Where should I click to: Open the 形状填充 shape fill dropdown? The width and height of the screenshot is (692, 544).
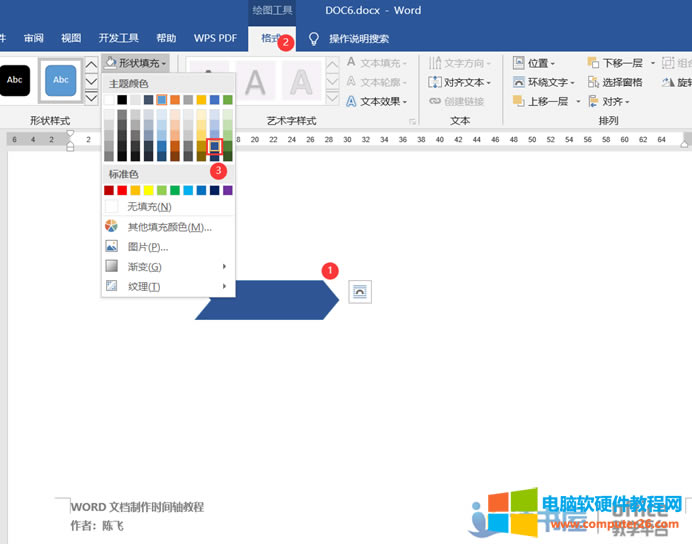137,63
